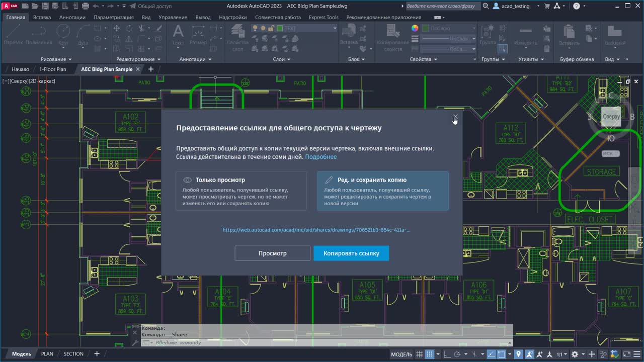
Task: Click the workspace gear icon in status bar
Action: 575,354
